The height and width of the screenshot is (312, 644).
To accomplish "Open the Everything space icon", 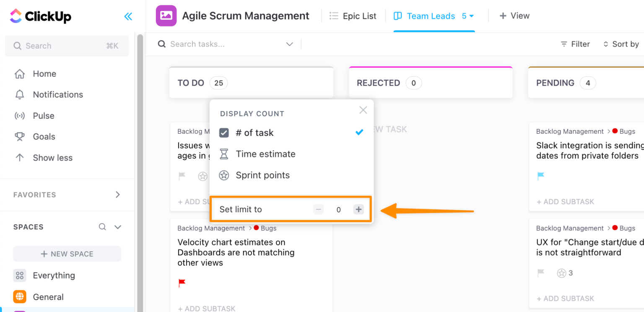I will tap(19, 276).
